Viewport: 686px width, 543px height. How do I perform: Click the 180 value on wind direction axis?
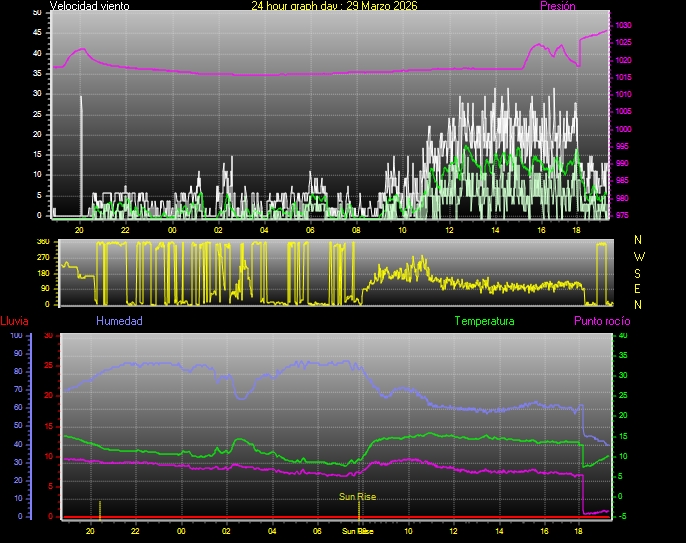click(43, 273)
